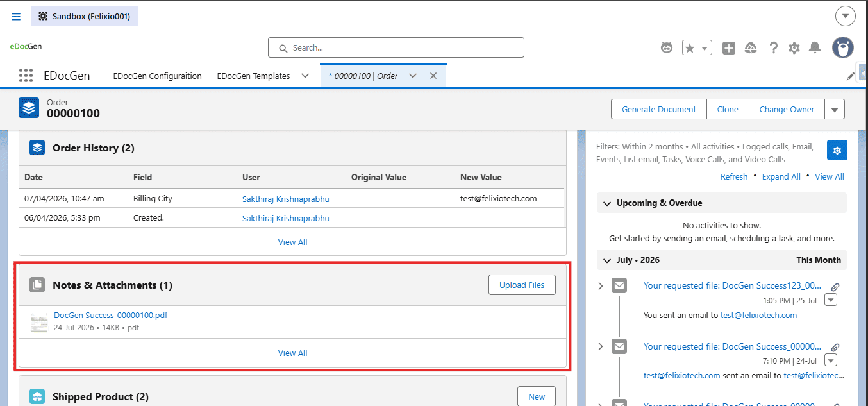
Task: Open Shipped Product (2) heading link
Action: pyautogui.click(x=101, y=396)
